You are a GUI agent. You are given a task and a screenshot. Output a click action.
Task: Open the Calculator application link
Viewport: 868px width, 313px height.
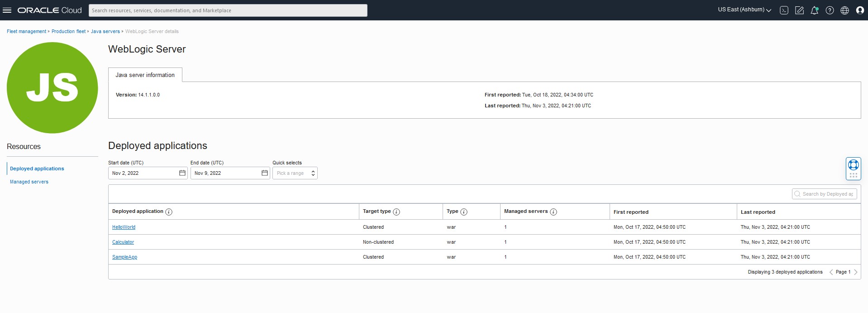(123, 242)
